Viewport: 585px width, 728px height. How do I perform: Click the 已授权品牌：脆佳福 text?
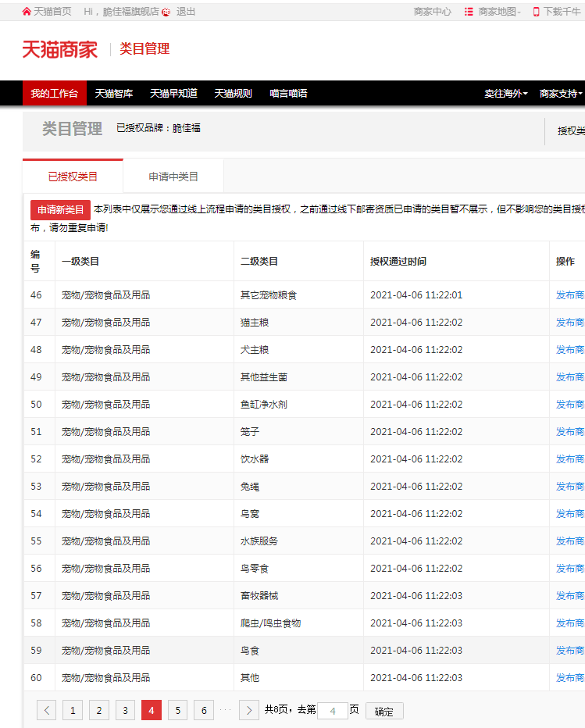(159, 127)
